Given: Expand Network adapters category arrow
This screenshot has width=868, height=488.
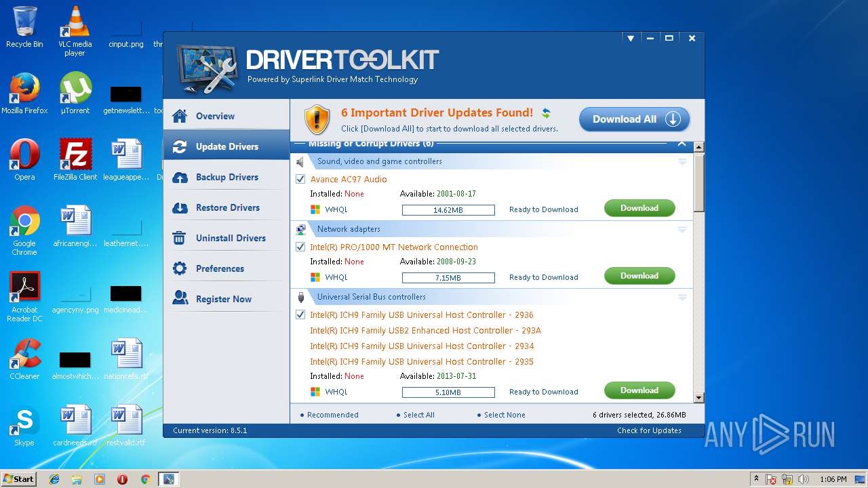Looking at the screenshot, I should tap(682, 229).
